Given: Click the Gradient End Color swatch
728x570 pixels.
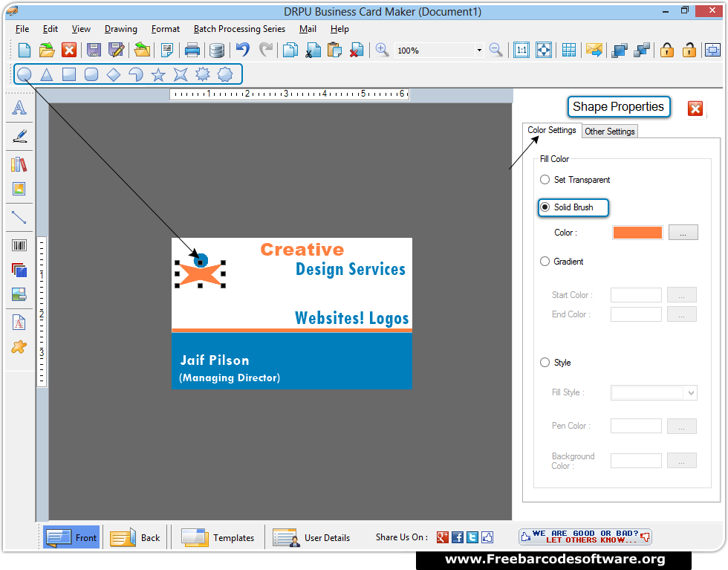Looking at the screenshot, I should pos(636,314).
